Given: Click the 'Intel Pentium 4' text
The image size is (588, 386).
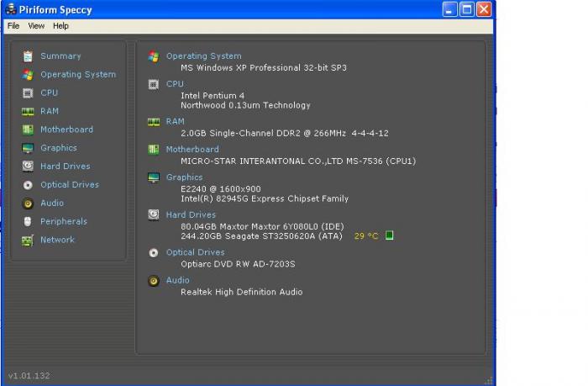Looking at the screenshot, I should 213,96.
